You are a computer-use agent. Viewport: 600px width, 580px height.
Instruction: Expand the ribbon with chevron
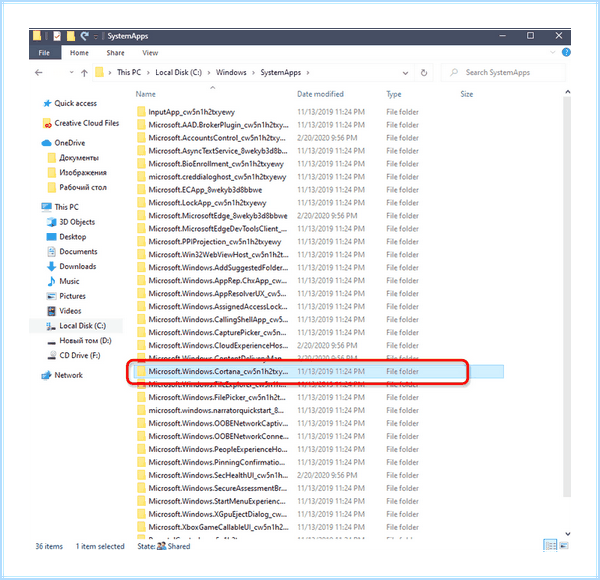[x=552, y=52]
